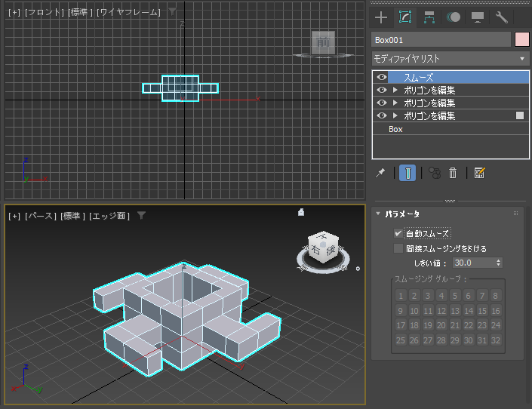This screenshot has width=532, height=409.
Task: Expand ポリゴンを編集 directly below スムーズ
Action: point(395,90)
